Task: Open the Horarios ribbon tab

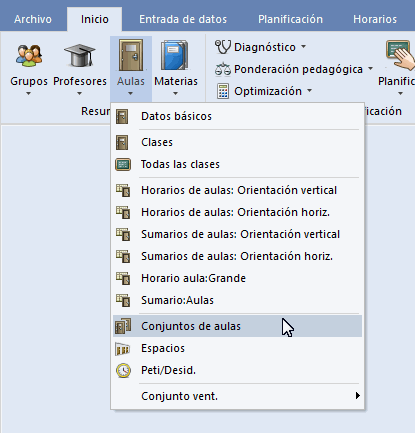Action: click(375, 19)
